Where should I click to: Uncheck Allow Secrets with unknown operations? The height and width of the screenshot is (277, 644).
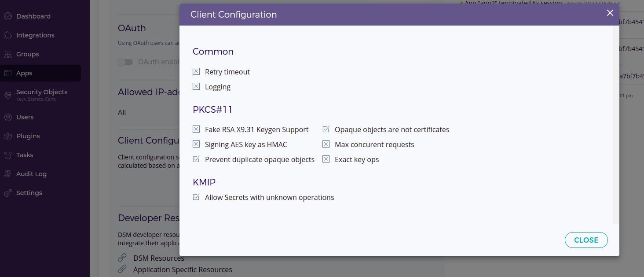(x=196, y=197)
